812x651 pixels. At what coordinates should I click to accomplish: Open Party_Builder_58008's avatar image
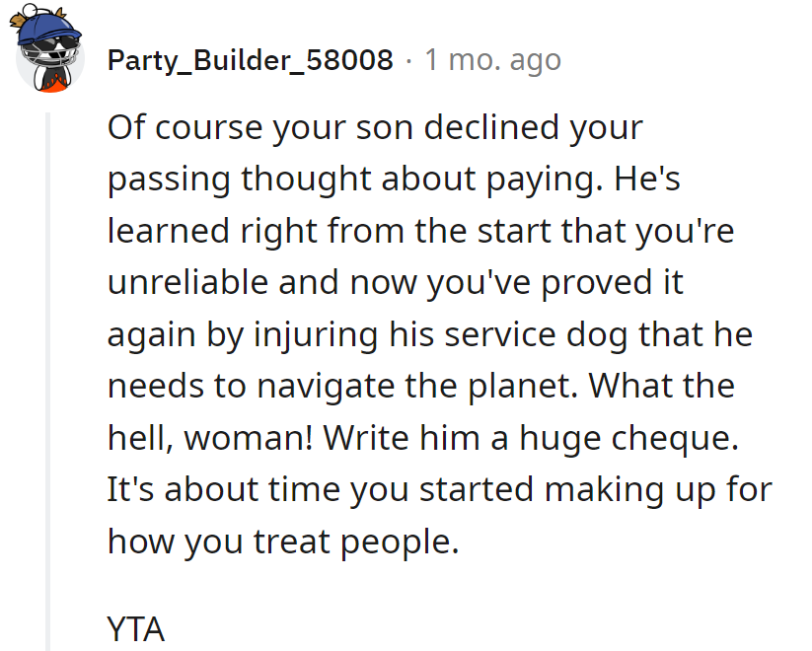47,48
